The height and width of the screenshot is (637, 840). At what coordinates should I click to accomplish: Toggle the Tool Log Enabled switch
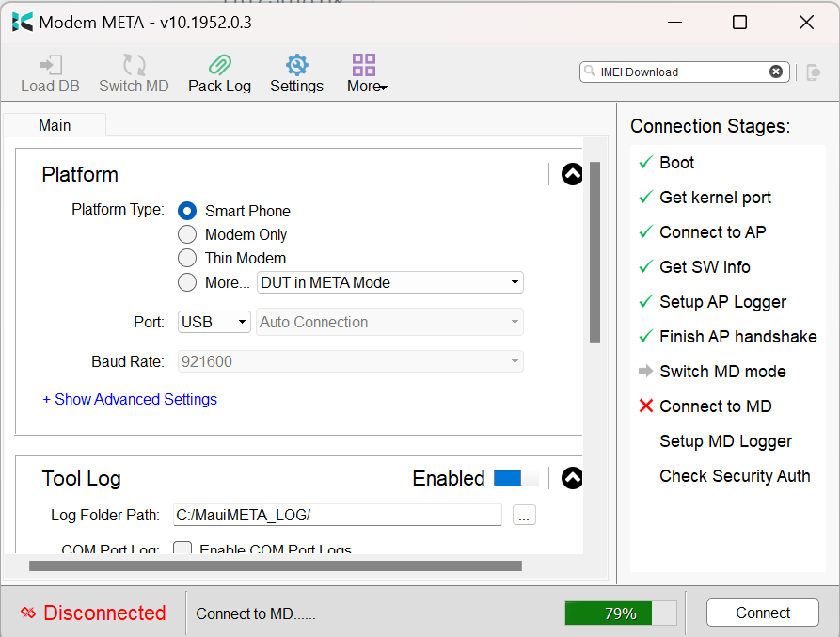[x=515, y=478]
